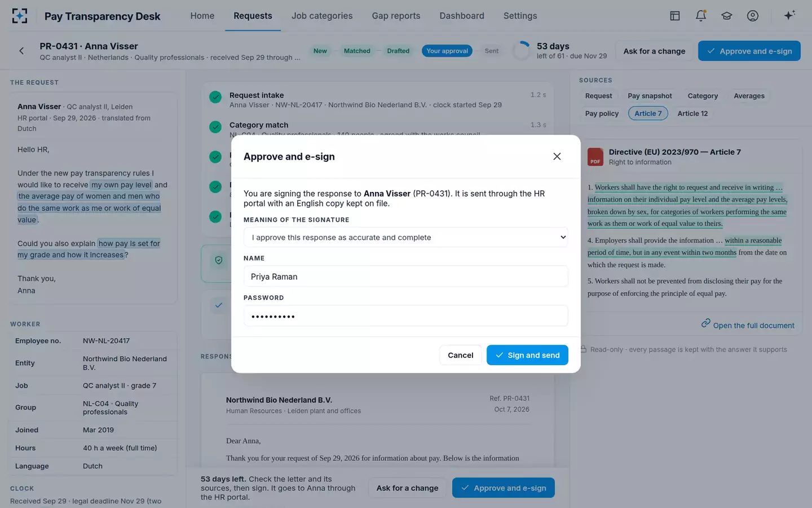Select the Request source chip
This screenshot has width=812, height=508.
point(598,96)
